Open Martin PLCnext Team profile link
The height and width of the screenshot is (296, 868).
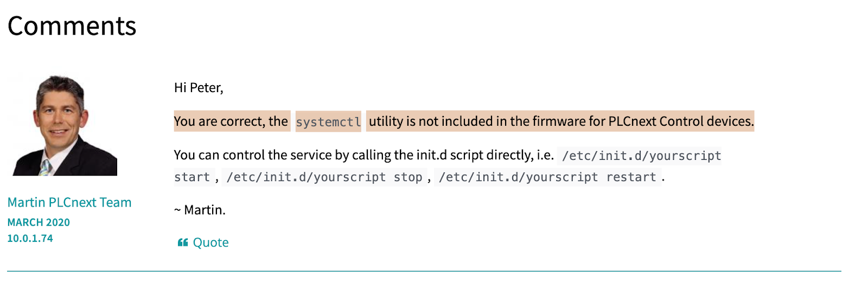[x=69, y=202]
